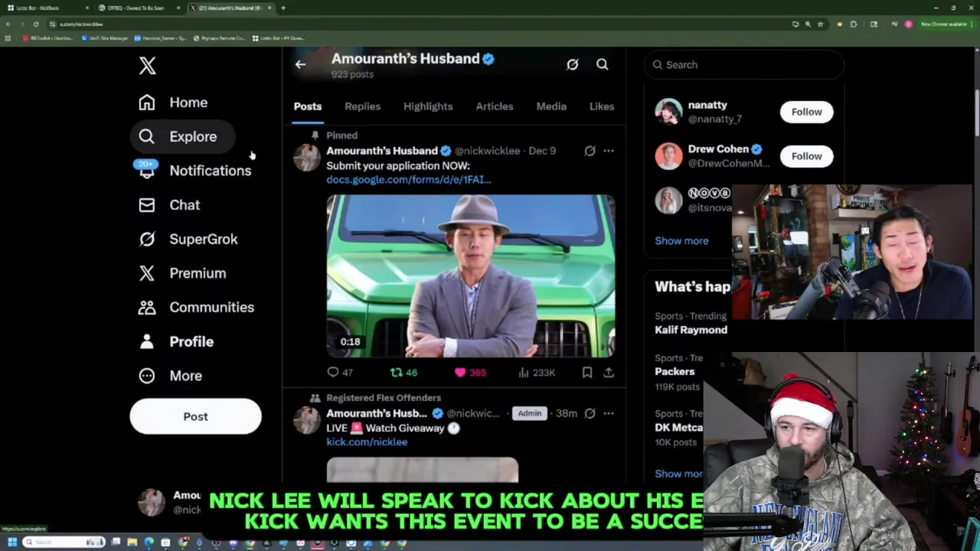Screen dimensions: 980x551
Task: Open nanatty's profile avatar
Action: point(668,112)
